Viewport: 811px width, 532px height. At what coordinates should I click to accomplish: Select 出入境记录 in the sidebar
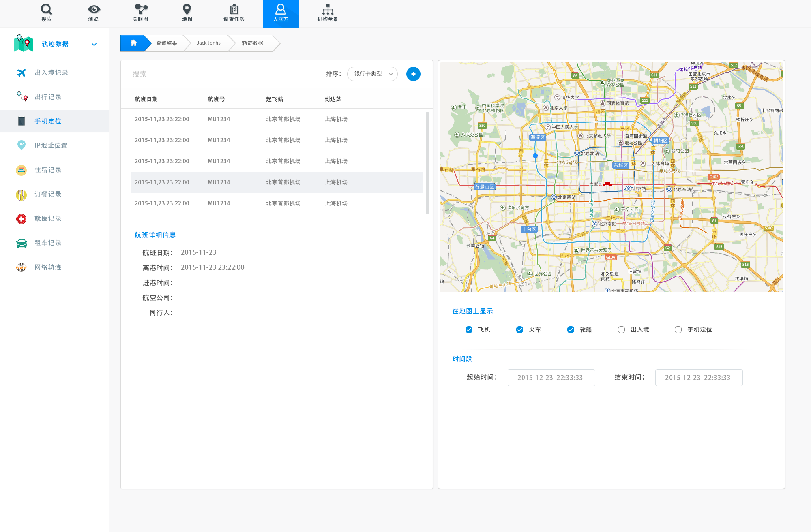click(x=51, y=73)
